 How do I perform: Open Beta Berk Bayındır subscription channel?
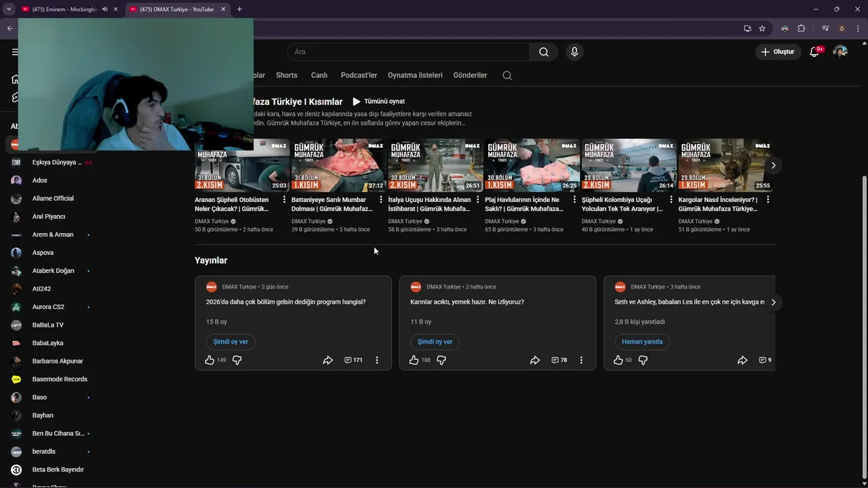(51, 470)
